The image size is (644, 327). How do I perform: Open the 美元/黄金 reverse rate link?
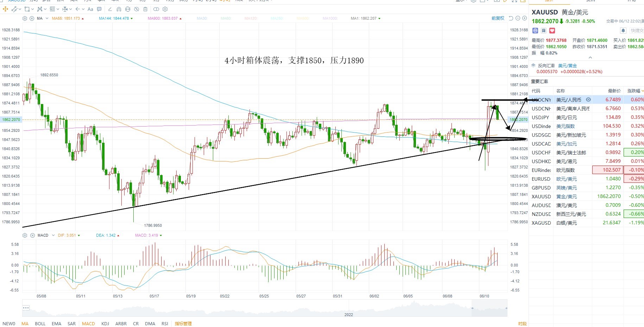click(x=567, y=66)
